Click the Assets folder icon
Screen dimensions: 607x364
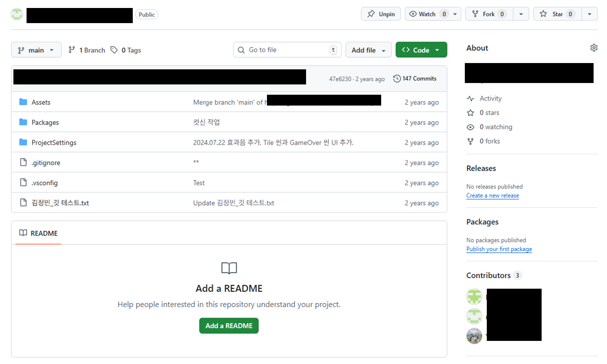pyautogui.click(x=23, y=102)
